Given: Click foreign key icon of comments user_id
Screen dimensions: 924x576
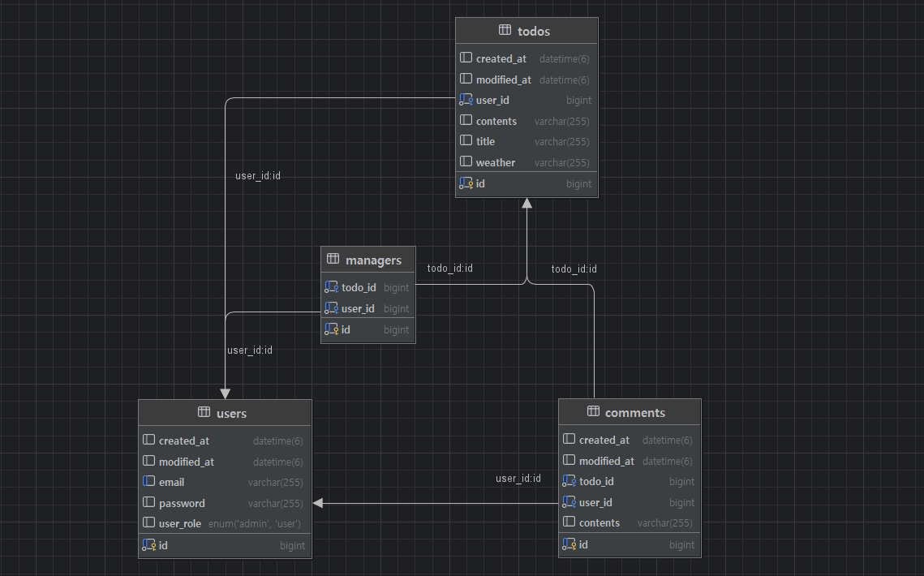Looking at the screenshot, I should click(x=569, y=502).
